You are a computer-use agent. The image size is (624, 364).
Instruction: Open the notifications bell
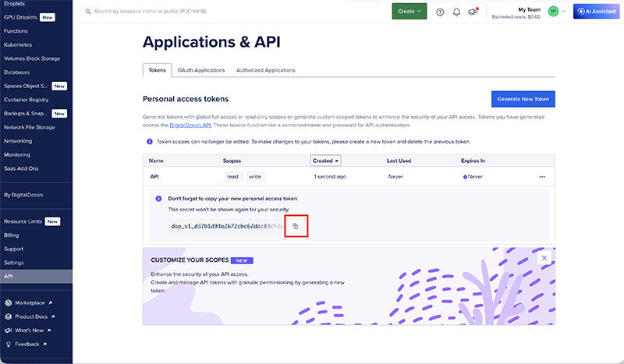click(456, 12)
